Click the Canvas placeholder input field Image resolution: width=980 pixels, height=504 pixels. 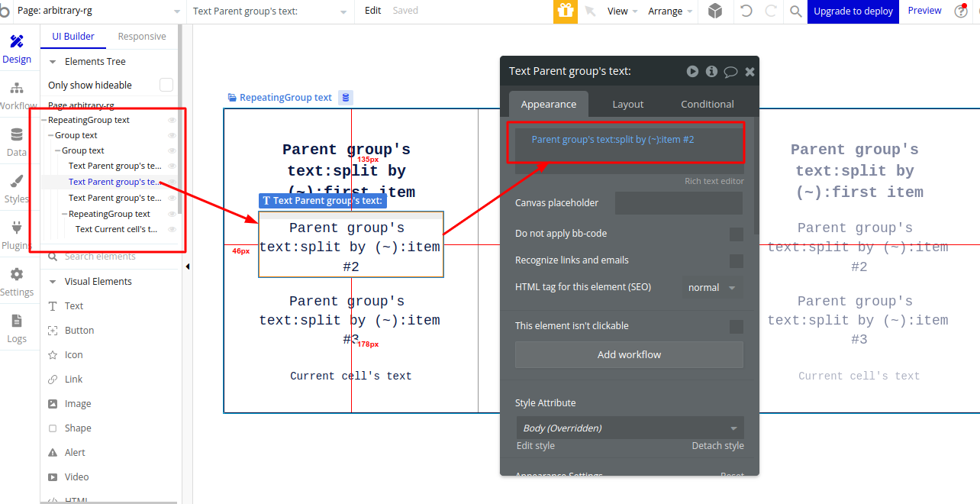coord(679,203)
